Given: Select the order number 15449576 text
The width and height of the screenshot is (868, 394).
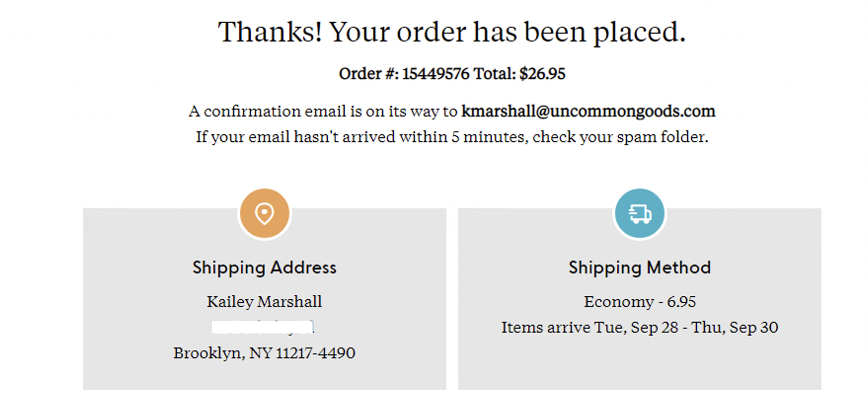Looking at the screenshot, I should point(435,74).
